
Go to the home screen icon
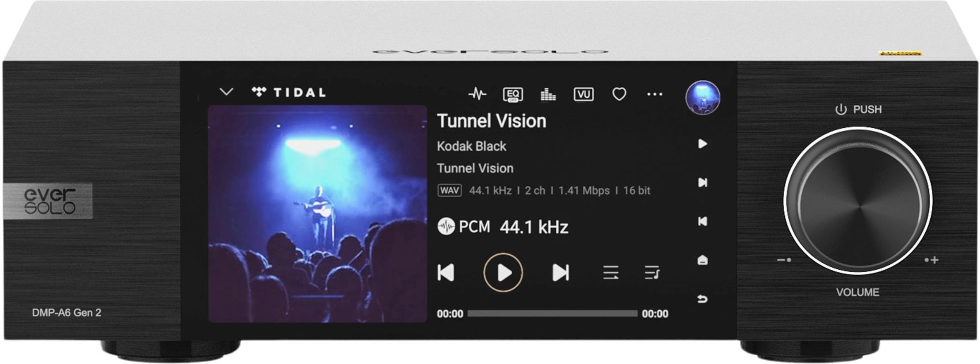tap(702, 260)
